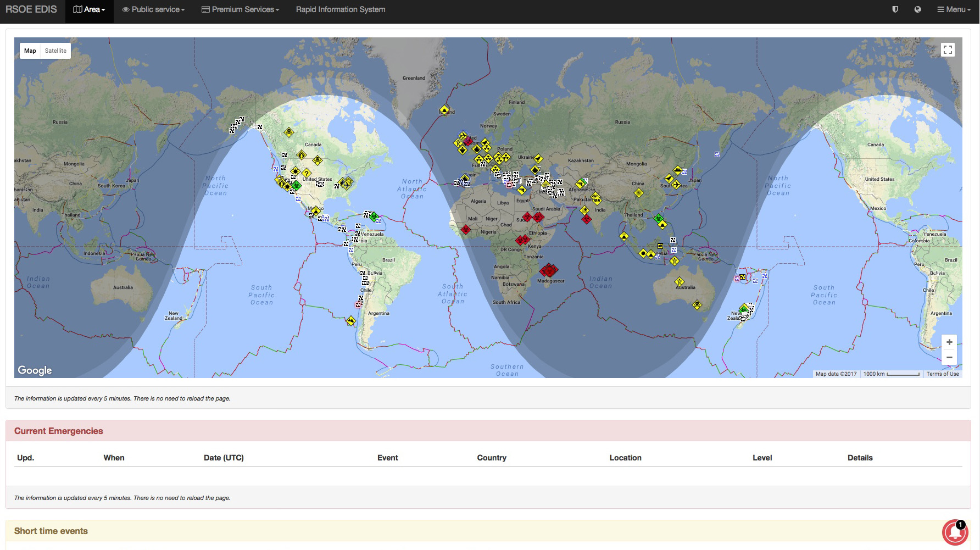The width and height of the screenshot is (980, 550).
Task: Click the 'Event' column header
Action: point(388,458)
